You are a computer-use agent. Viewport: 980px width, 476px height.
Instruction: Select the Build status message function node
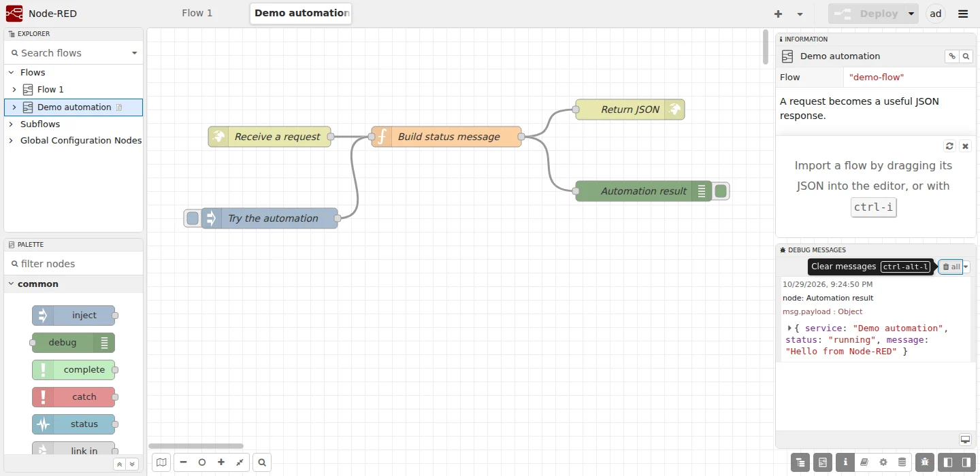(x=446, y=137)
